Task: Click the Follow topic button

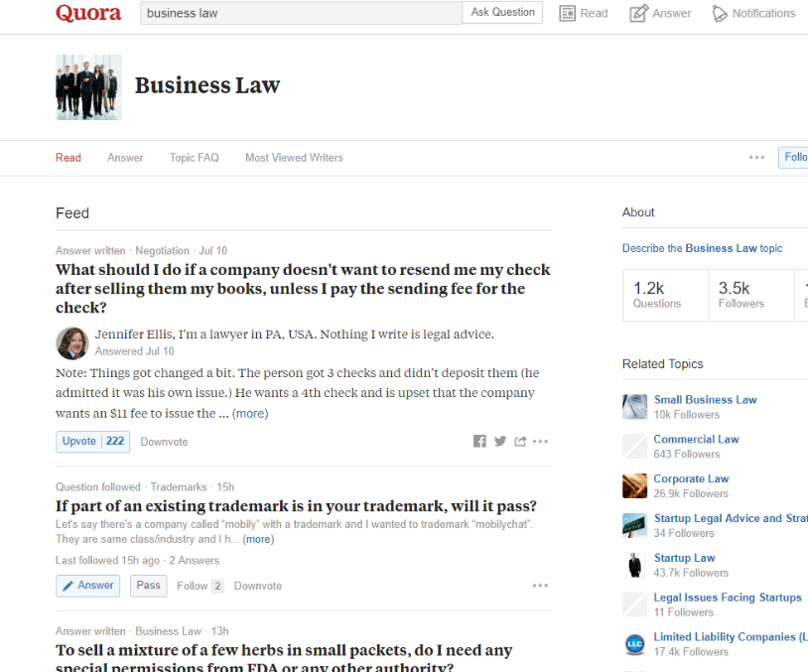Action: point(793,157)
